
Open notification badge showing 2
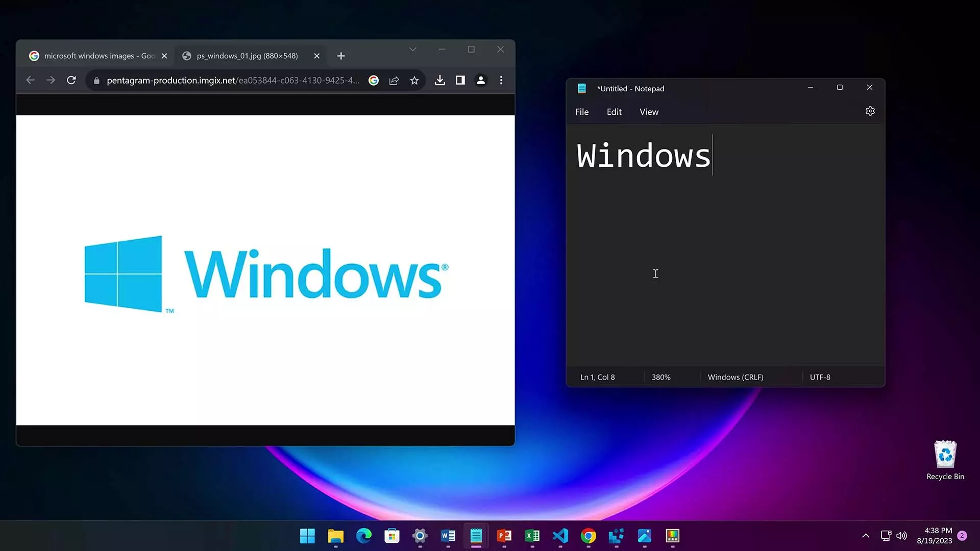pyautogui.click(x=962, y=536)
